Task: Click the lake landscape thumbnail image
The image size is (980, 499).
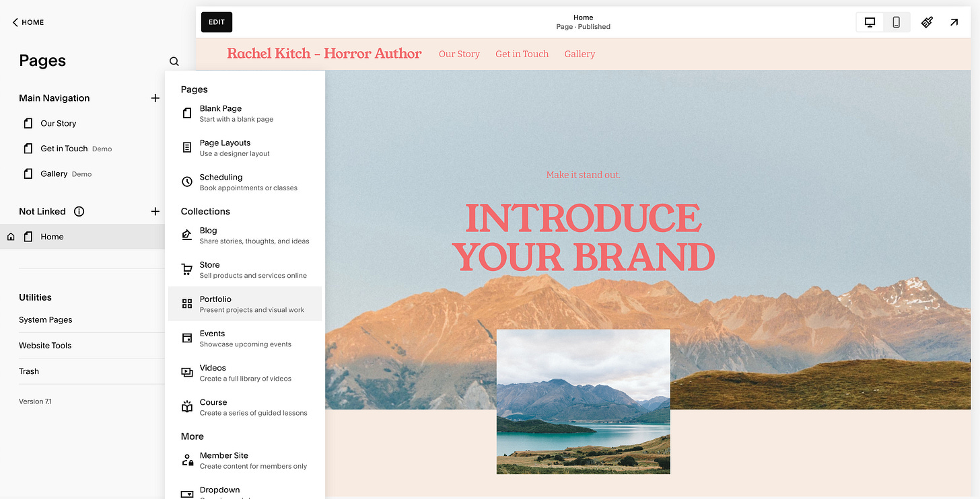Action: pyautogui.click(x=584, y=401)
